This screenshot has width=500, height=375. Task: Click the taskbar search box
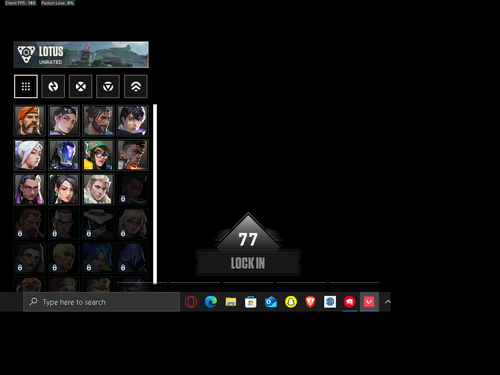(x=101, y=302)
